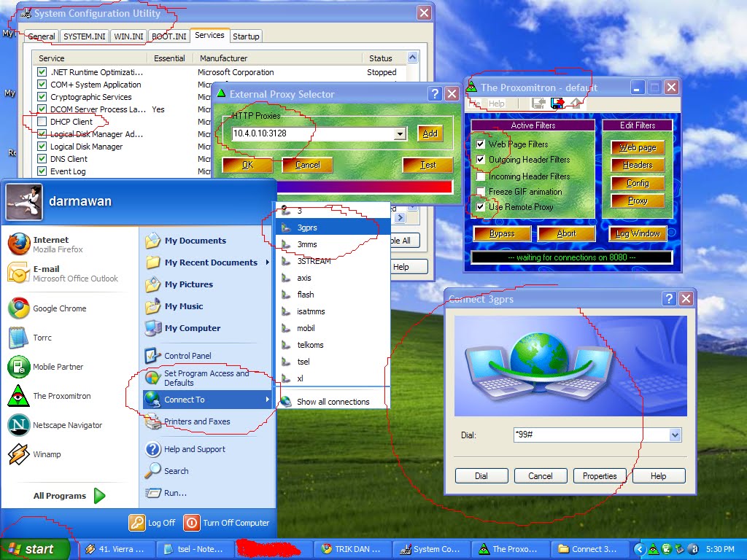The image size is (747, 560).
Task: Open the HTTP Proxies dropdown list
Action: (400, 134)
